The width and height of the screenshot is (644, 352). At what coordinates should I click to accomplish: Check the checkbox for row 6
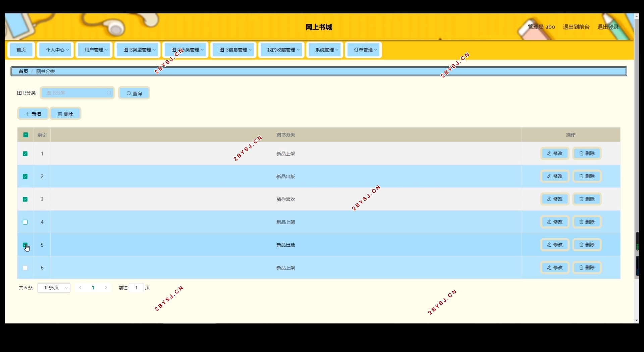(25, 268)
